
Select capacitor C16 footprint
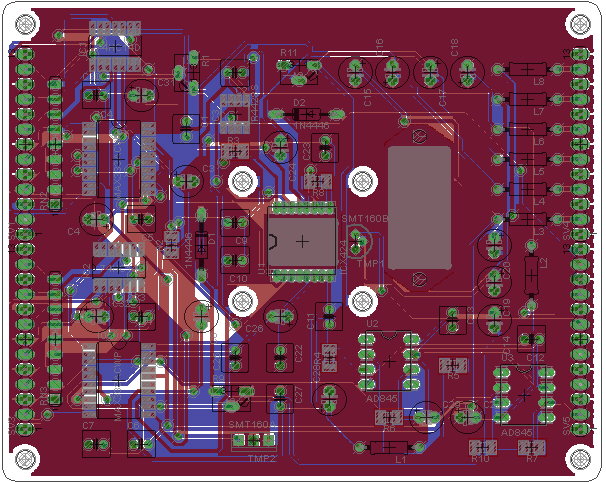pyautogui.click(x=392, y=72)
